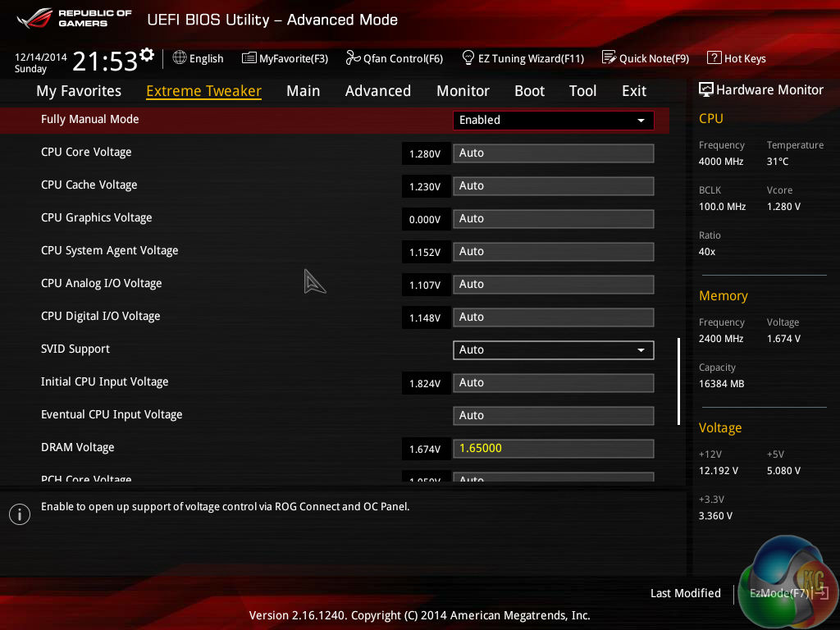This screenshot has height=630, width=840.
Task: Click the 12.192 V reading
Action: pos(719,470)
